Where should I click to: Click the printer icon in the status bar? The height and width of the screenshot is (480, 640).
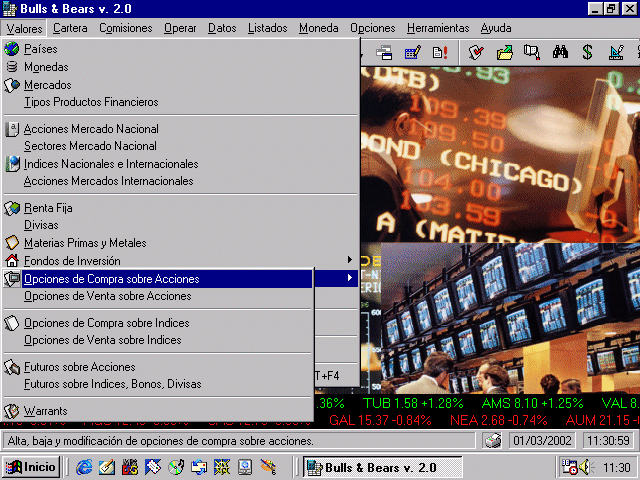point(493,441)
